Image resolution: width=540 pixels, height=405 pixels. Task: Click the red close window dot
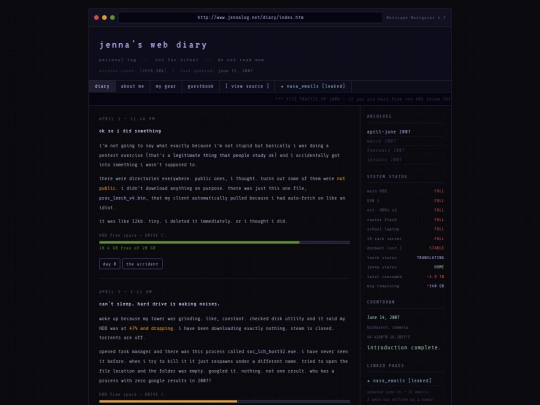coord(96,18)
